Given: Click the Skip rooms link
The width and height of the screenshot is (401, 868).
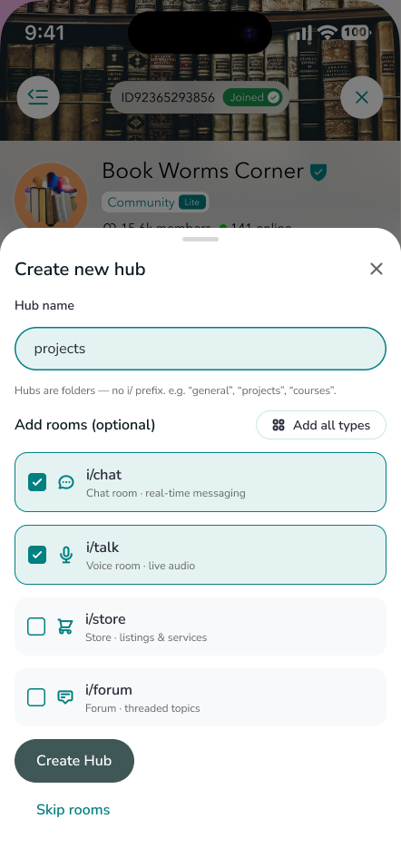Looking at the screenshot, I should click(x=73, y=810).
